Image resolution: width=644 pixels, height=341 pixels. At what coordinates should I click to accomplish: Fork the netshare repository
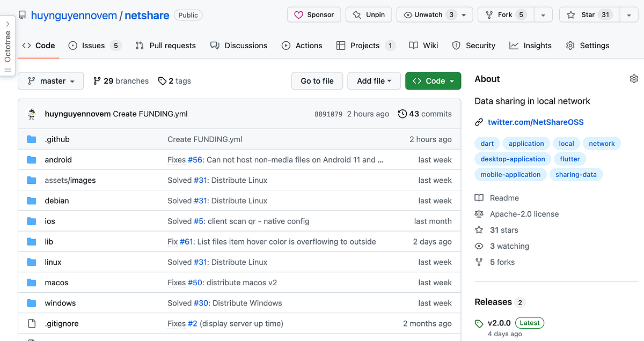(x=506, y=15)
